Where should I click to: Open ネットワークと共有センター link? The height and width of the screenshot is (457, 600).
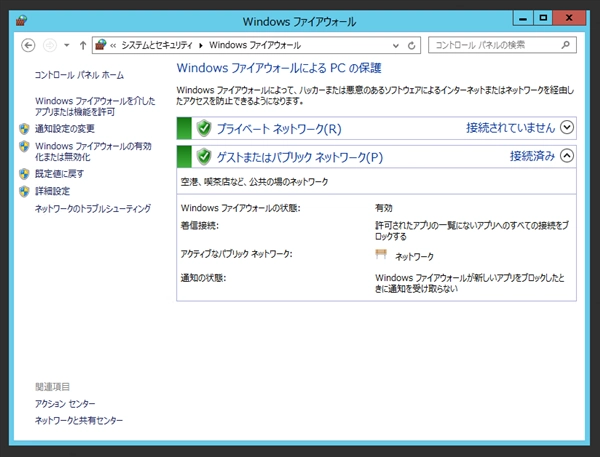point(79,420)
